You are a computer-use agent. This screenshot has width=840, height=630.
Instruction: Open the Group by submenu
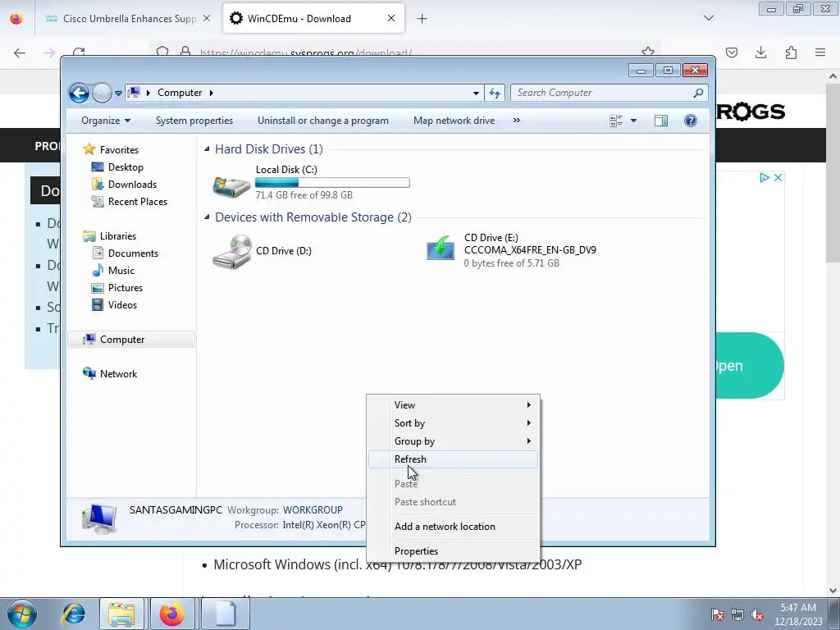tap(453, 441)
